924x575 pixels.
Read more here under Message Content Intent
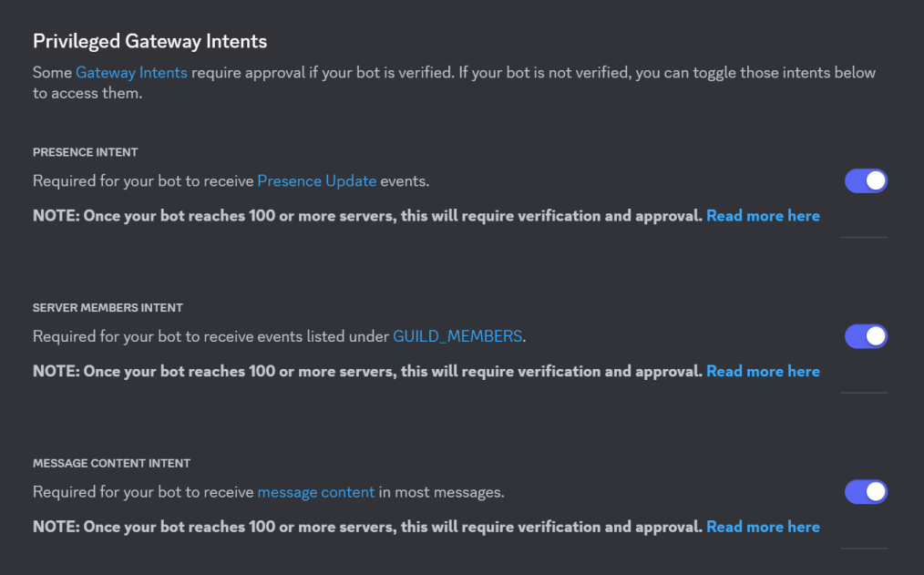[763, 527]
